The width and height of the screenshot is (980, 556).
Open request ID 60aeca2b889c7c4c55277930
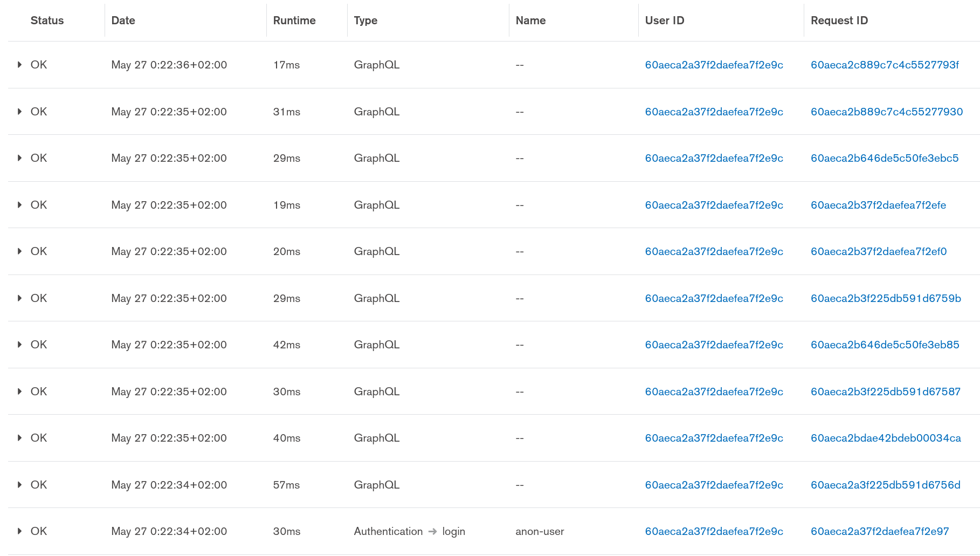887,112
